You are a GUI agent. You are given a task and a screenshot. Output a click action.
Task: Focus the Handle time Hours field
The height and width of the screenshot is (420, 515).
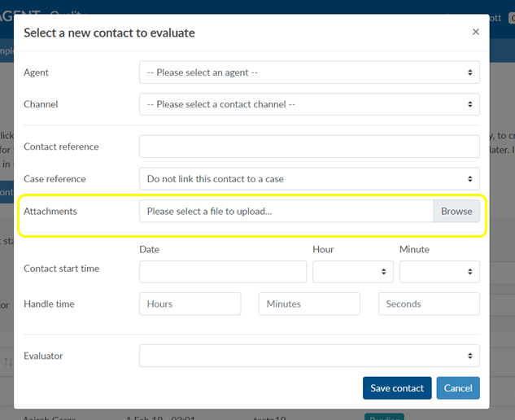(190, 304)
